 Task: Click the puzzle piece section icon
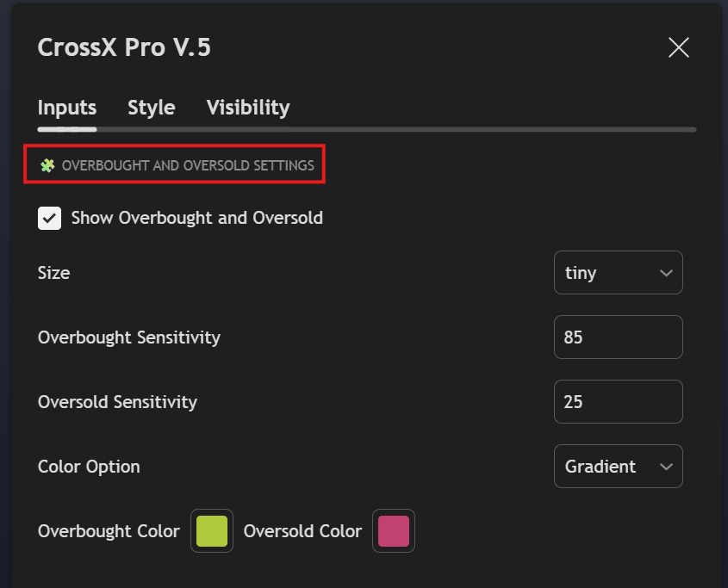[47, 164]
